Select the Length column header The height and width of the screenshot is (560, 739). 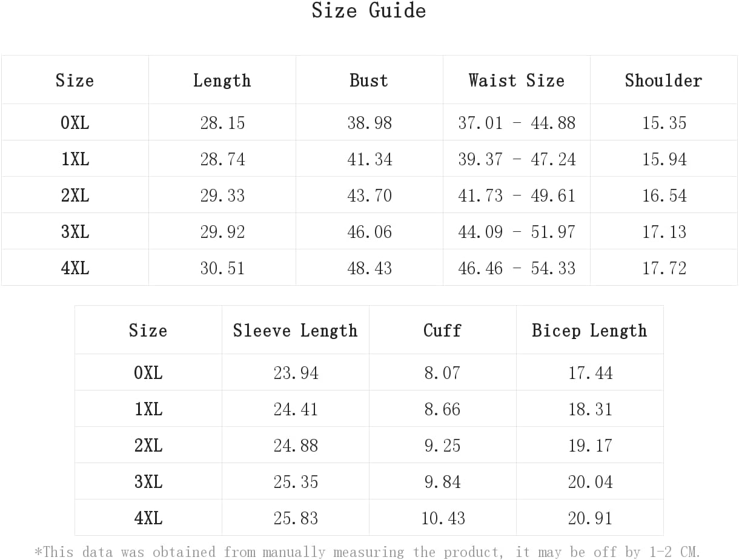tap(222, 81)
